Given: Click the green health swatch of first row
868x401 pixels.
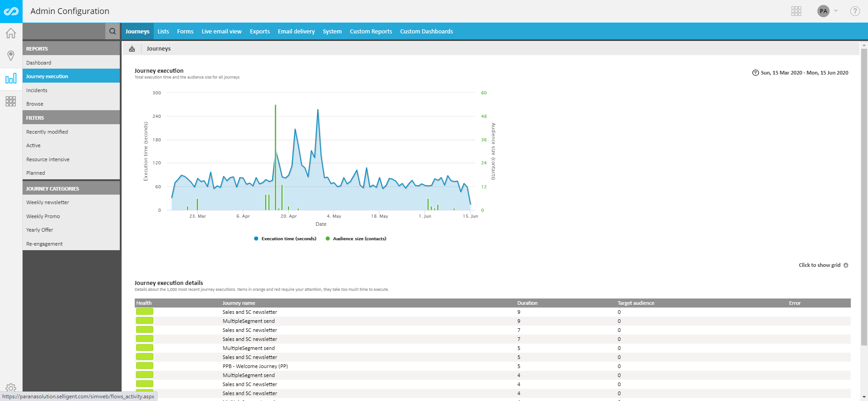Looking at the screenshot, I should 145,312.
